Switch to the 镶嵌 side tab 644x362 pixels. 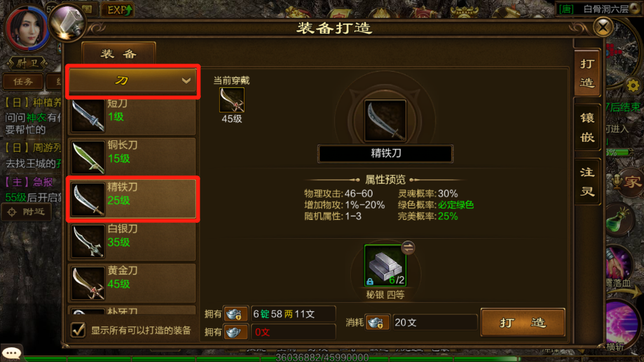tap(587, 127)
